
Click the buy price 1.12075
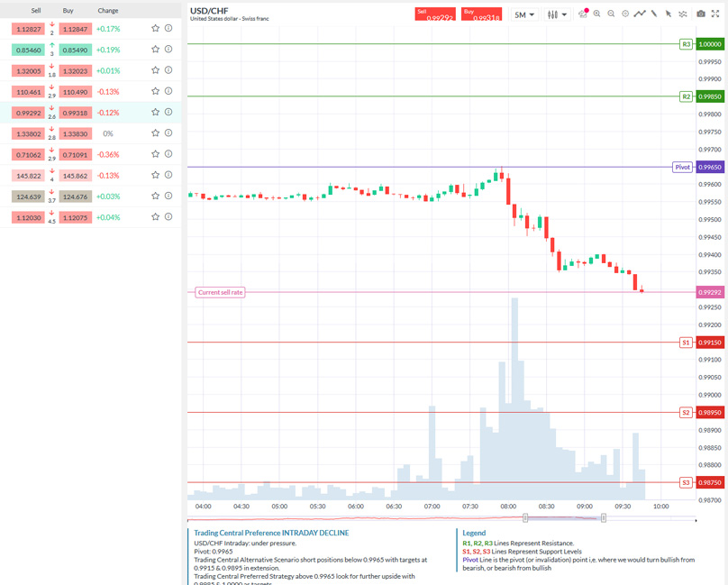tap(75, 217)
